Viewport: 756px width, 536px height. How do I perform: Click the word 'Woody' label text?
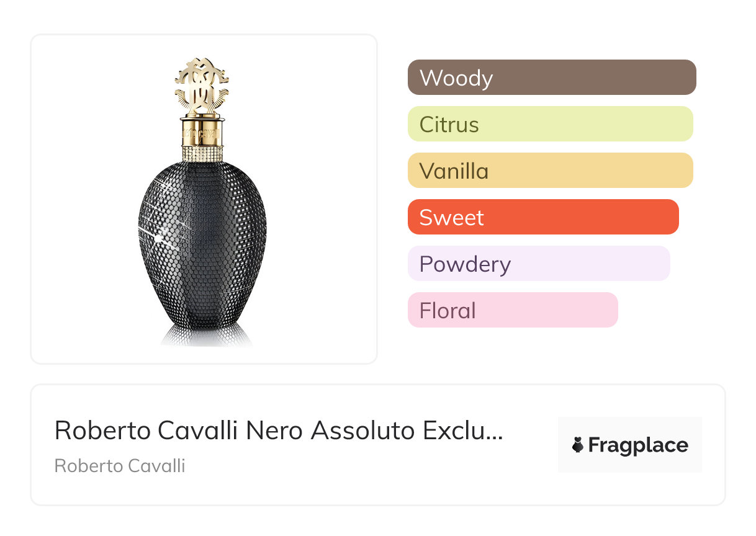456,78
